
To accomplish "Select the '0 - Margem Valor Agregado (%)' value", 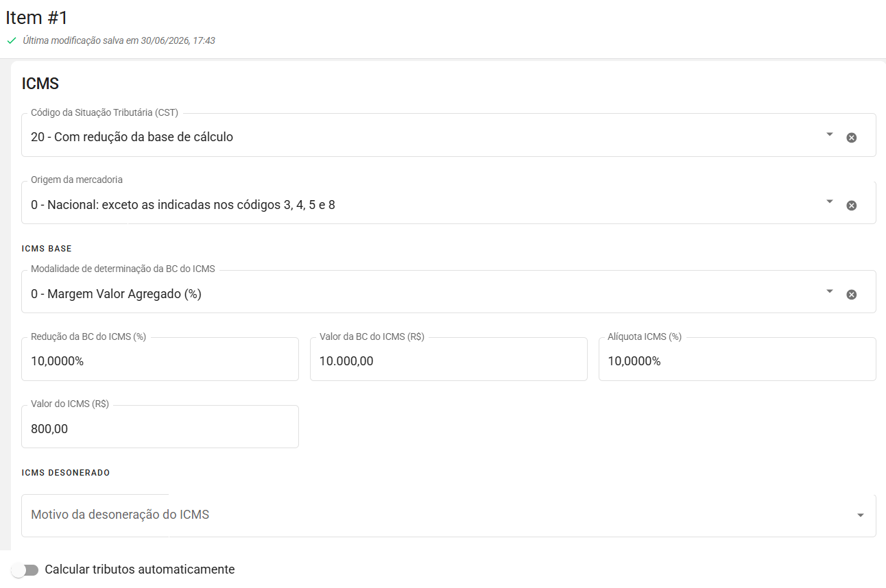I will point(116,295).
